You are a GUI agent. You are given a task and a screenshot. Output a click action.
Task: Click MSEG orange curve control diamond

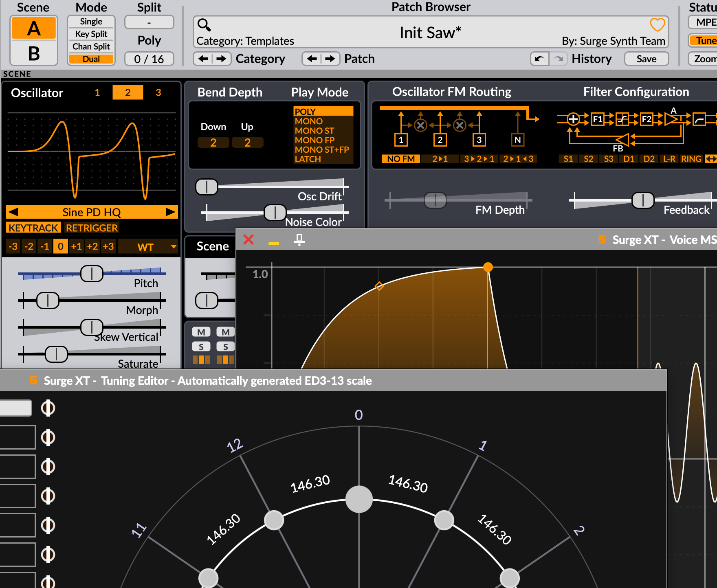point(379,286)
